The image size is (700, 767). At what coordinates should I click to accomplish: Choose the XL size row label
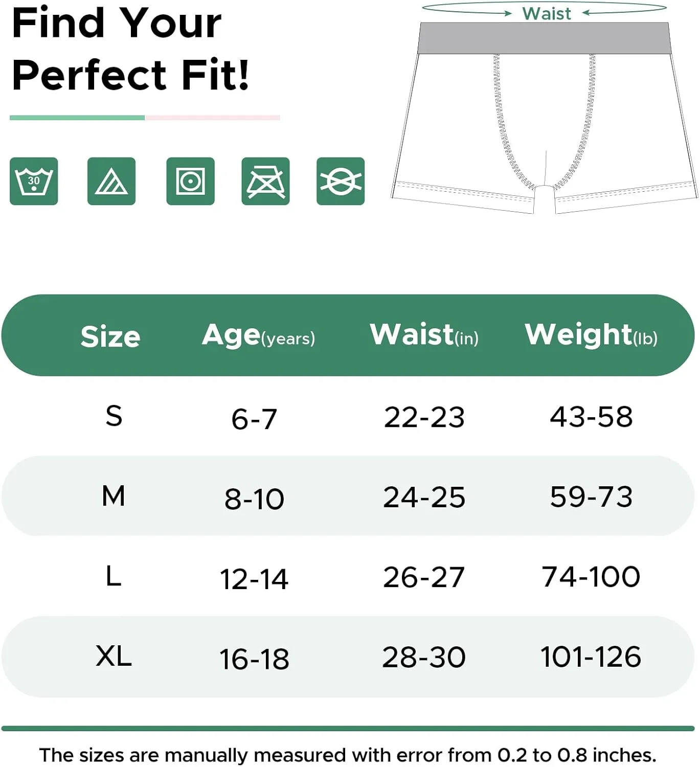tap(114, 656)
